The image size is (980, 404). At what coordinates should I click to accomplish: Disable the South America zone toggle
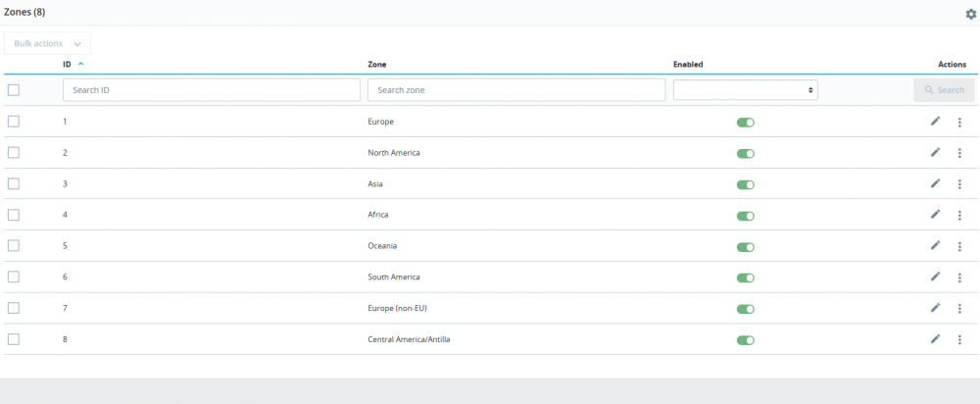coord(746,278)
